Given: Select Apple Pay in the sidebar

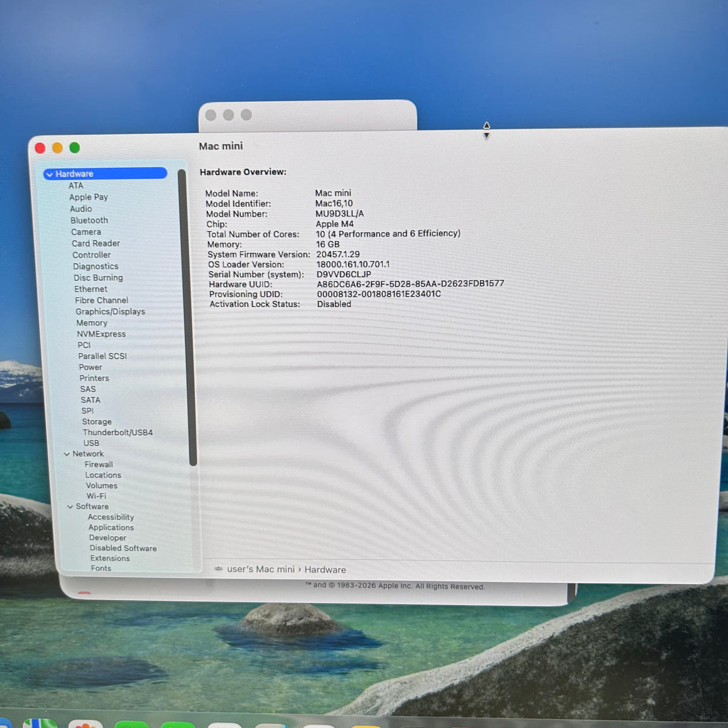Looking at the screenshot, I should tap(89, 197).
